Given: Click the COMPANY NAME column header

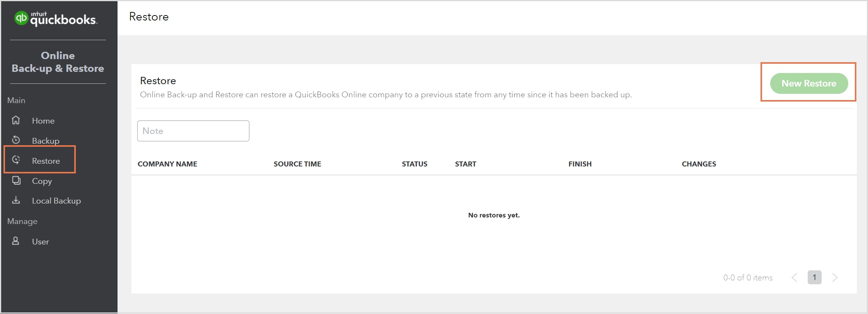Looking at the screenshot, I should coord(167,164).
